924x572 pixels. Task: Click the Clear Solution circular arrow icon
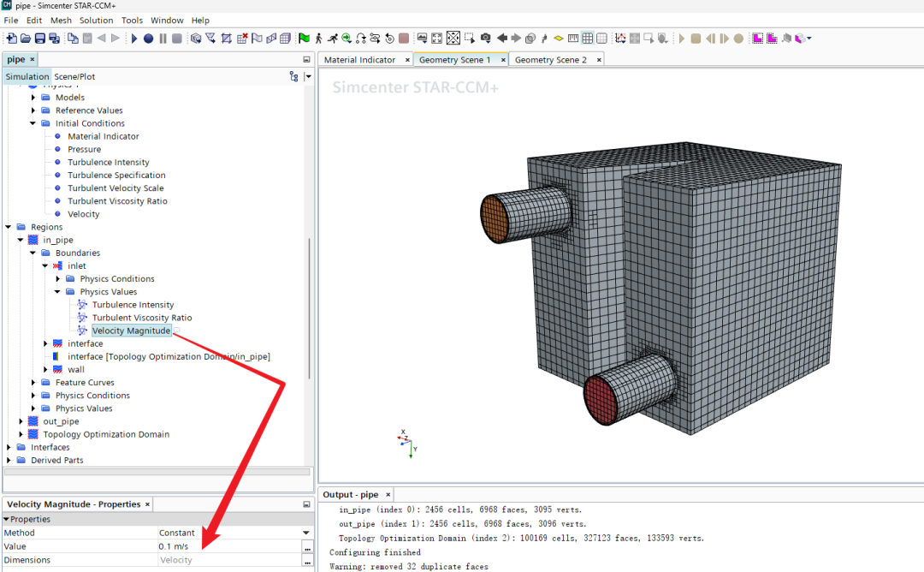(389, 39)
